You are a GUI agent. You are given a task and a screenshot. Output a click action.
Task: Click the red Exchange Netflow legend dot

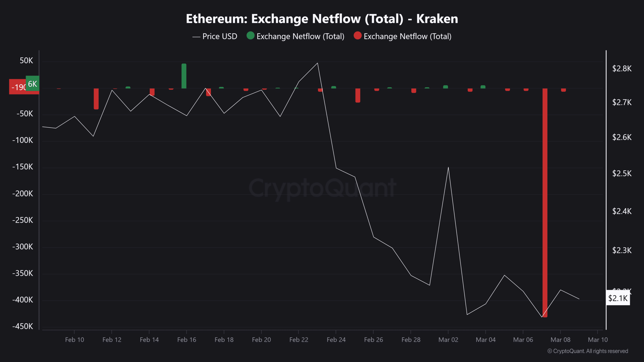[x=357, y=36]
